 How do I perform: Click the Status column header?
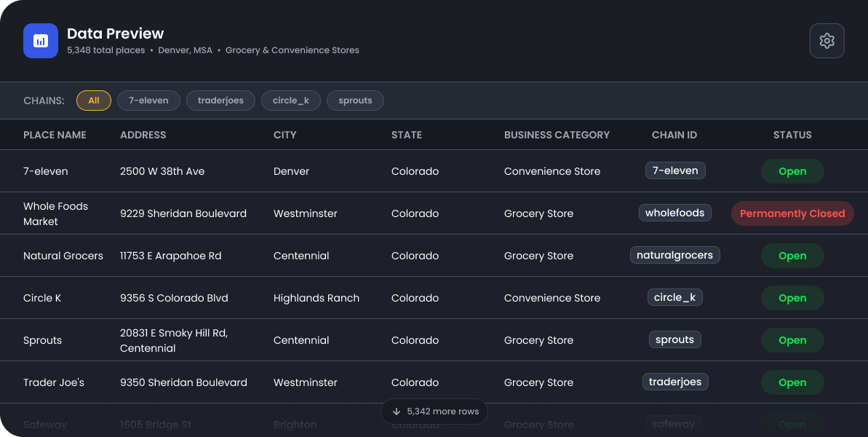(x=792, y=135)
